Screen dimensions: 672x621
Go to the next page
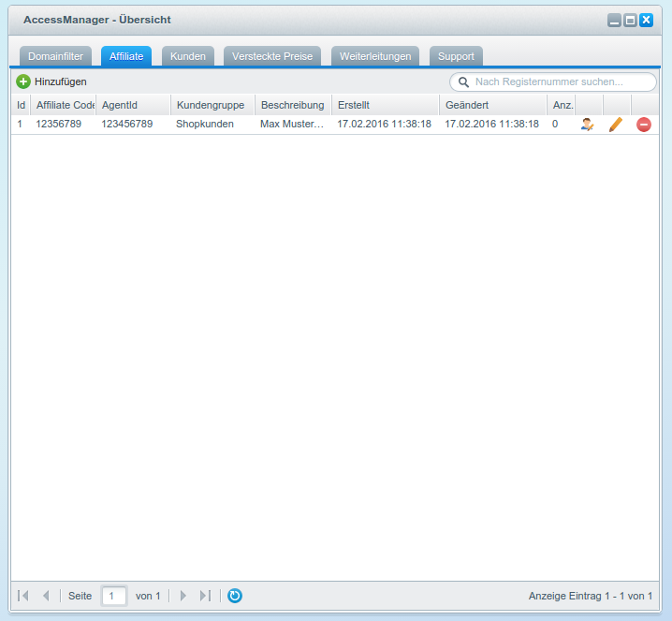click(x=183, y=596)
